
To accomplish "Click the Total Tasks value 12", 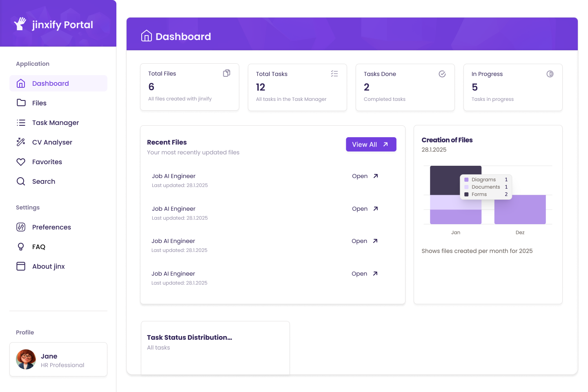I will click(x=261, y=87).
